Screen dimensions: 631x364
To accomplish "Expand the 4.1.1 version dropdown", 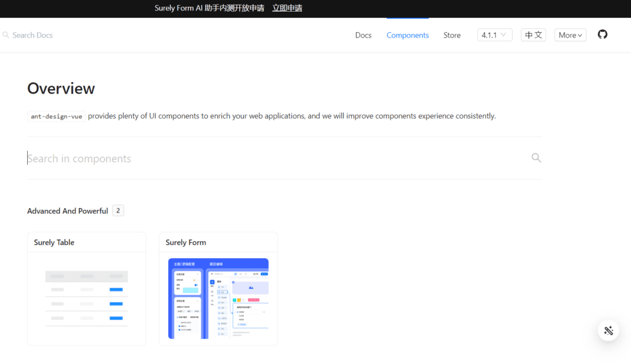I will [x=495, y=35].
